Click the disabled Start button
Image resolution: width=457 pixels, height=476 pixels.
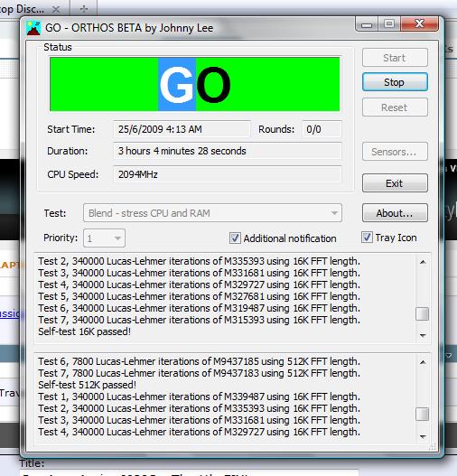click(395, 58)
